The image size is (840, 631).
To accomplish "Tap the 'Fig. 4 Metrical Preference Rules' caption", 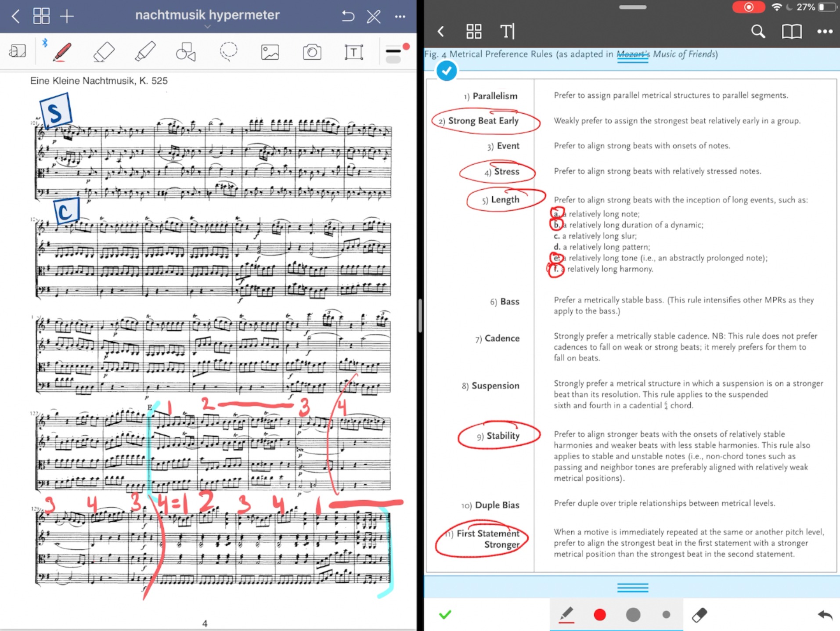I will coord(571,54).
